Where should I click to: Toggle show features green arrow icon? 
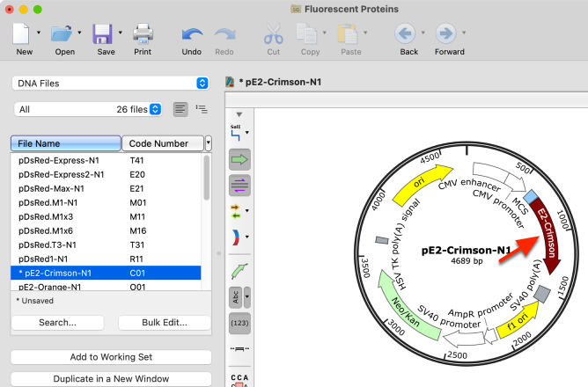coord(239,160)
